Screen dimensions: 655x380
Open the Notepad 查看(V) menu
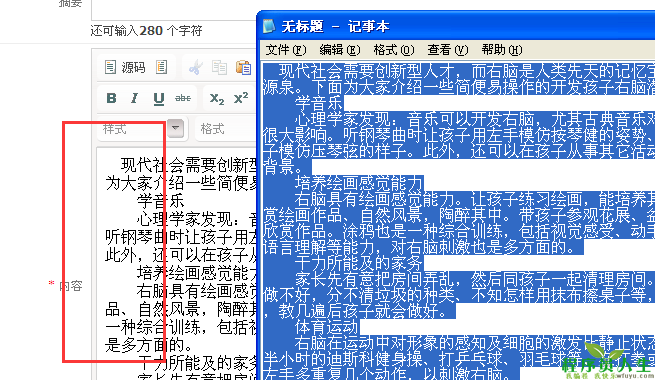click(447, 50)
